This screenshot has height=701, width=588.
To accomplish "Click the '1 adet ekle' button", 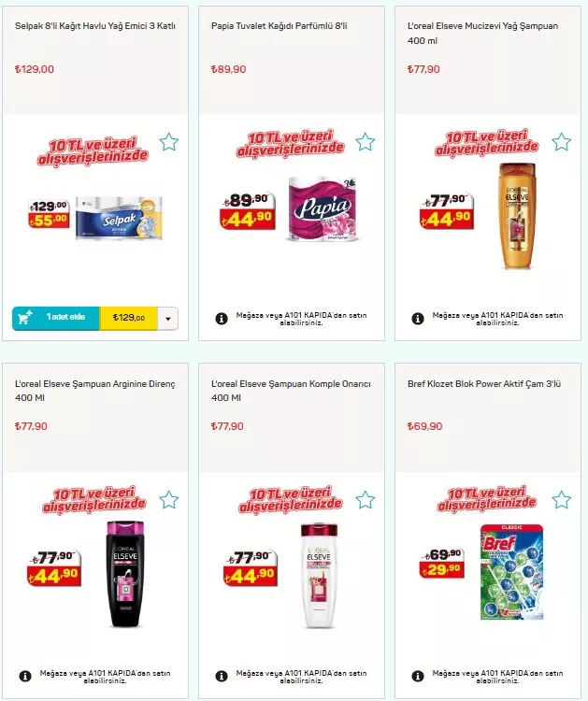I will point(55,319).
